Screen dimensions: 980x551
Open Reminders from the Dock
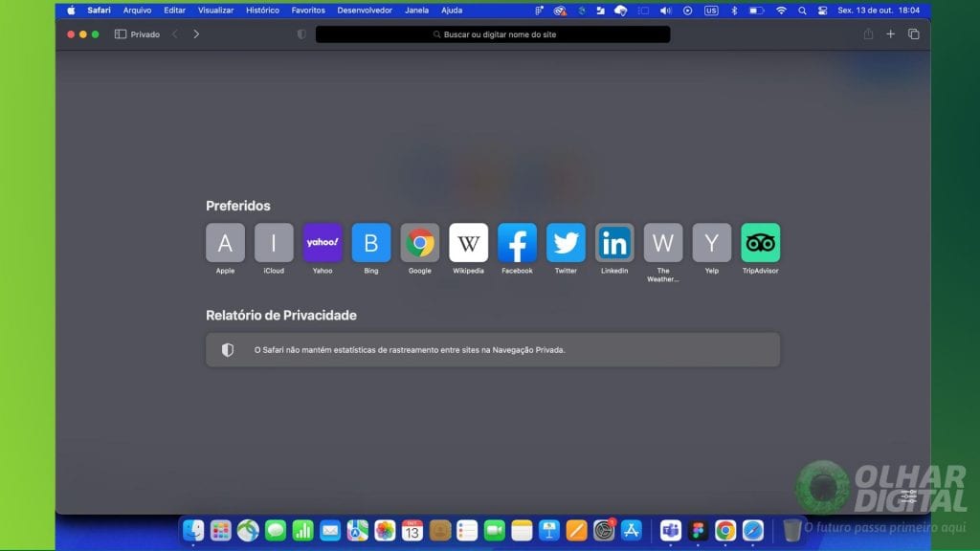(467, 530)
